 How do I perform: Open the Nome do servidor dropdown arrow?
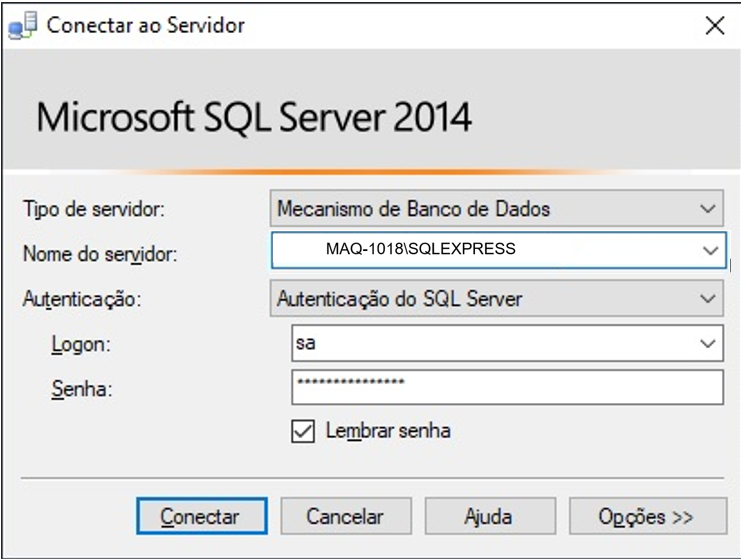(709, 250)
